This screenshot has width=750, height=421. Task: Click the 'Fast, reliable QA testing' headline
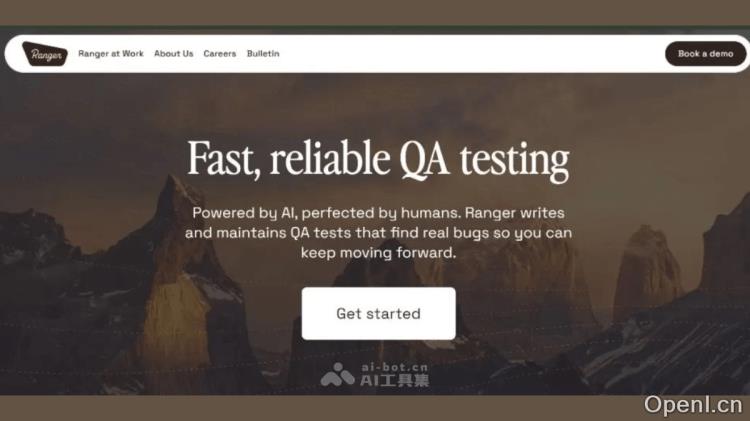tap(378, 159)
